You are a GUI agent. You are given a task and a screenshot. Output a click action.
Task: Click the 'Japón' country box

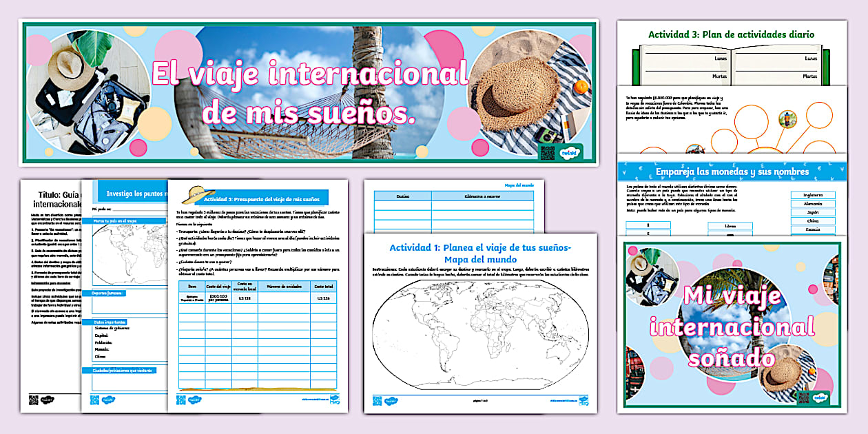(813, 213)
